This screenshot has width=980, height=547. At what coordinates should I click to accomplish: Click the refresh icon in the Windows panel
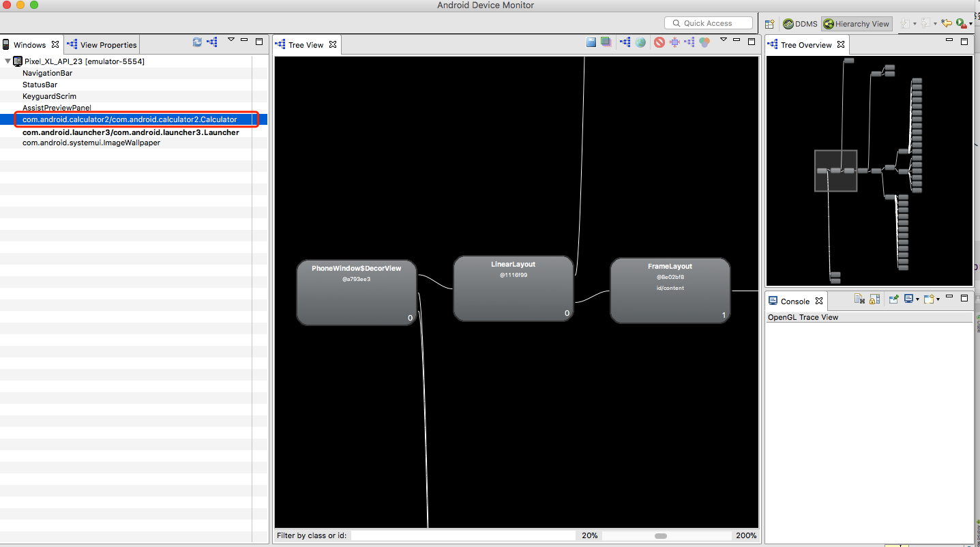click(197, 42)
